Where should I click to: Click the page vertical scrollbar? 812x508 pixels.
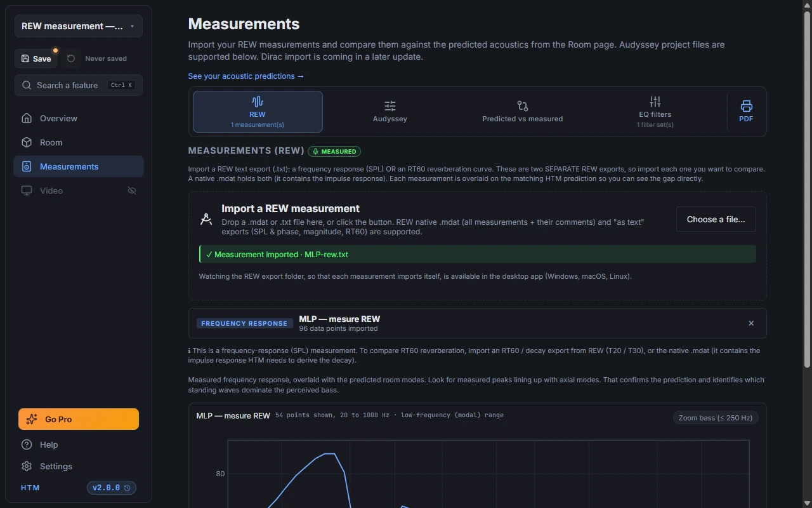point(807,190)
